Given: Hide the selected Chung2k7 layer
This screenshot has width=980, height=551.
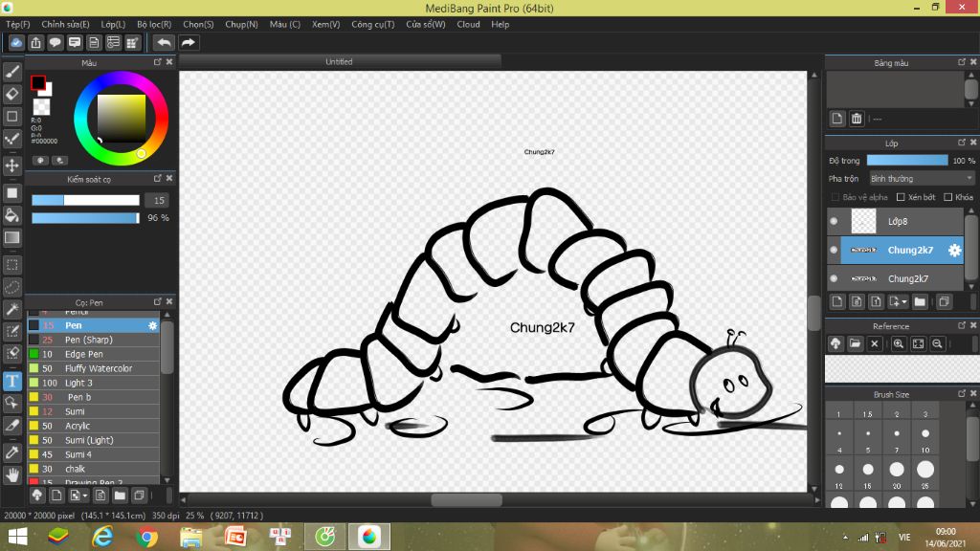Looking at the screenshot, I should pyautogui.click(x=834, y=250).
